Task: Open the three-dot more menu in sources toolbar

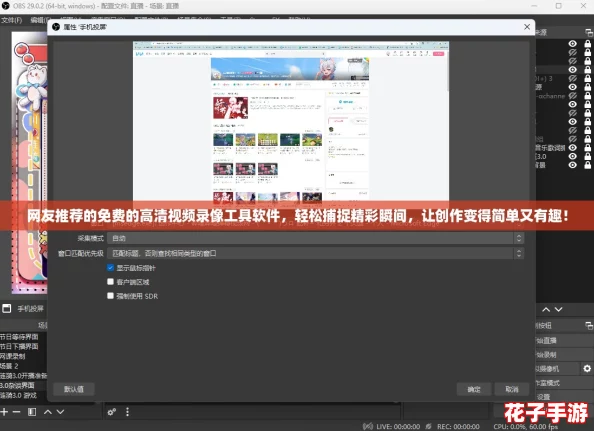Action: coord(127,412)
